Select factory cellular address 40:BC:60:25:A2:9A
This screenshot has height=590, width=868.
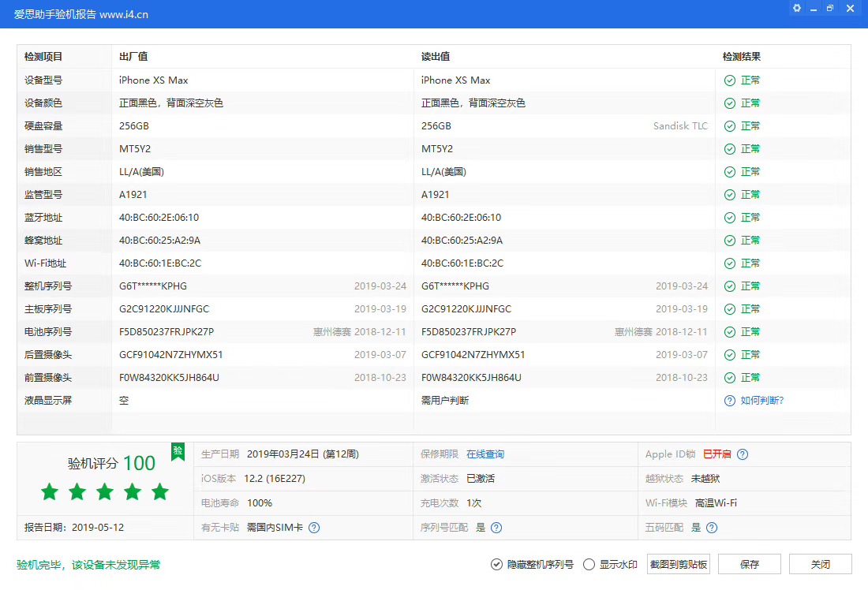click(x=160, y=241)
